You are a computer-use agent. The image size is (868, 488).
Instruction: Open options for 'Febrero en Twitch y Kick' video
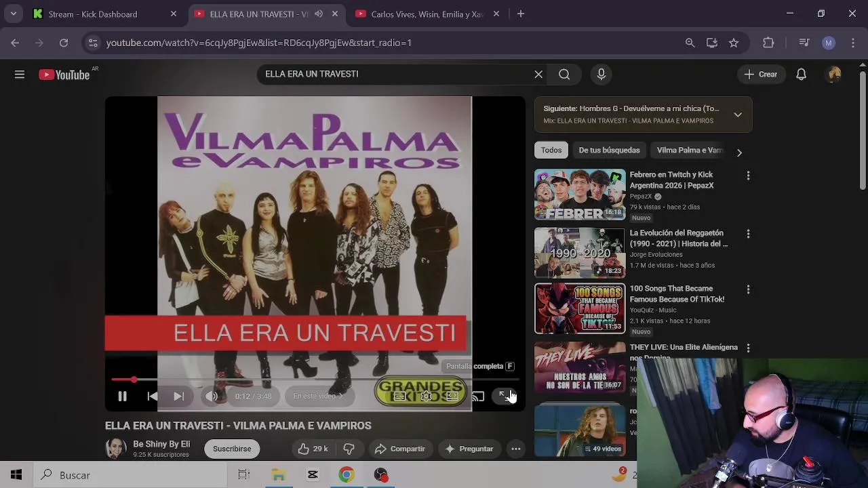(748, 176)
